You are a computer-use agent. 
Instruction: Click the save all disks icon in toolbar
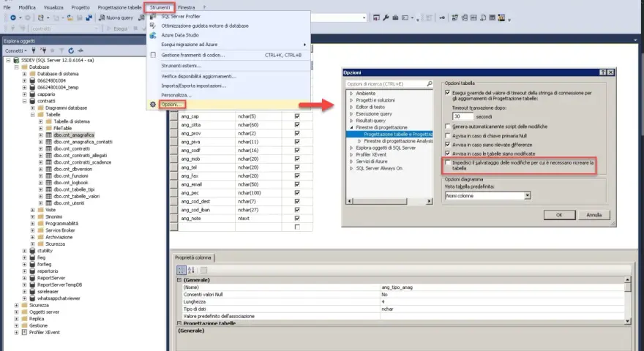(89, 18)
